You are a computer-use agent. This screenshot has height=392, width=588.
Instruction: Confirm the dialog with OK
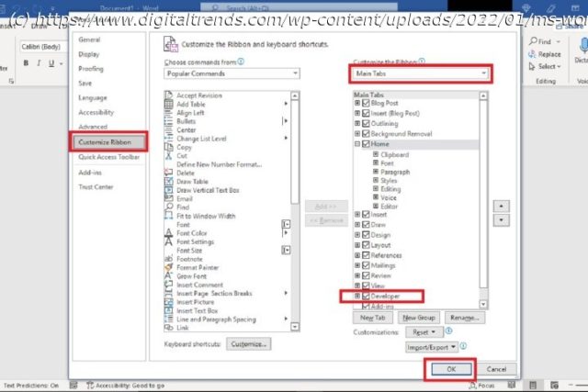451,369
